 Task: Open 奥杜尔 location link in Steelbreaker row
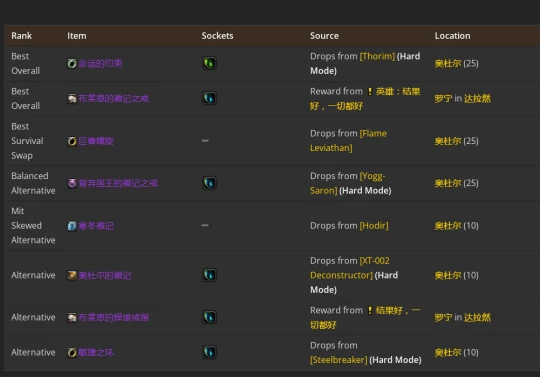click(448, 353)
